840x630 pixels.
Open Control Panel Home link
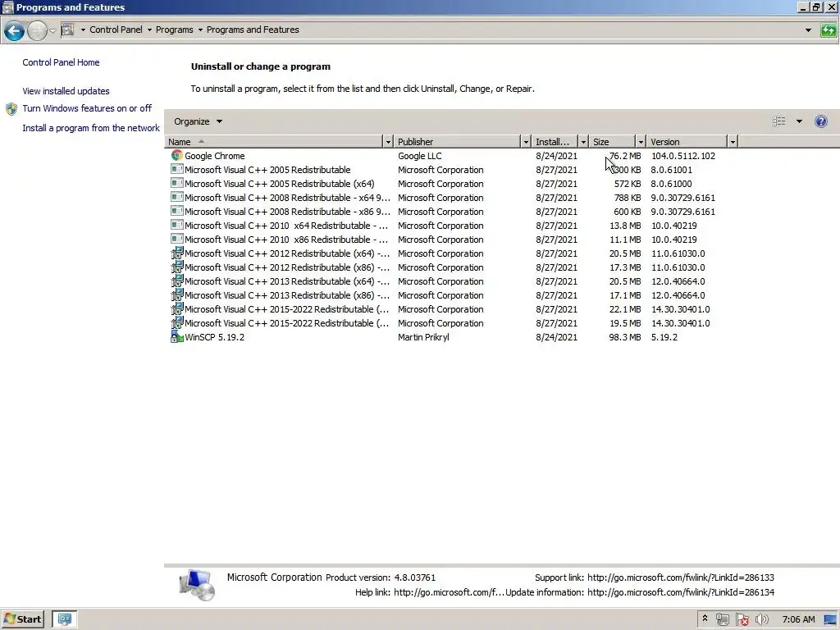tap(61, 62)
